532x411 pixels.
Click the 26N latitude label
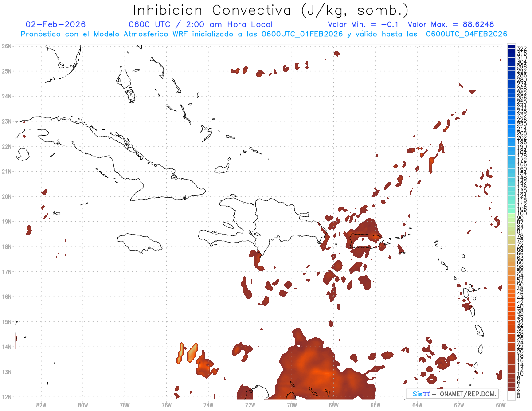pyautogui.click(x=6, y=46)
